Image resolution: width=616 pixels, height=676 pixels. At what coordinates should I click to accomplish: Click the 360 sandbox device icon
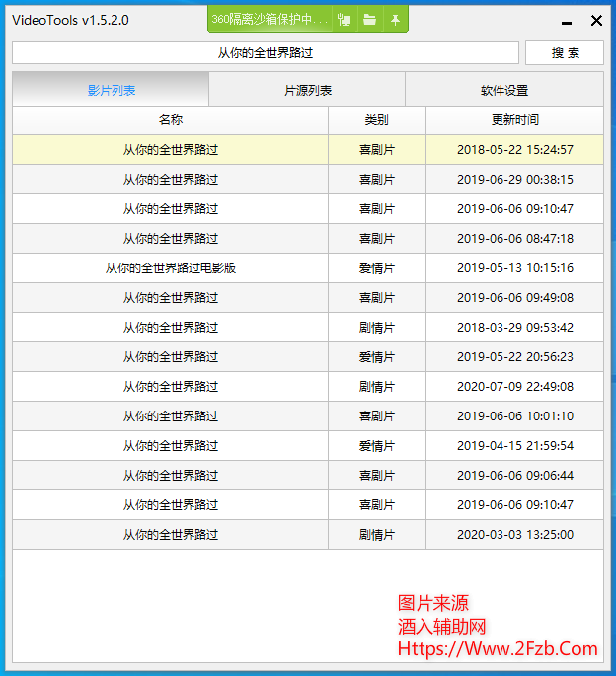[x=345, y=19]
